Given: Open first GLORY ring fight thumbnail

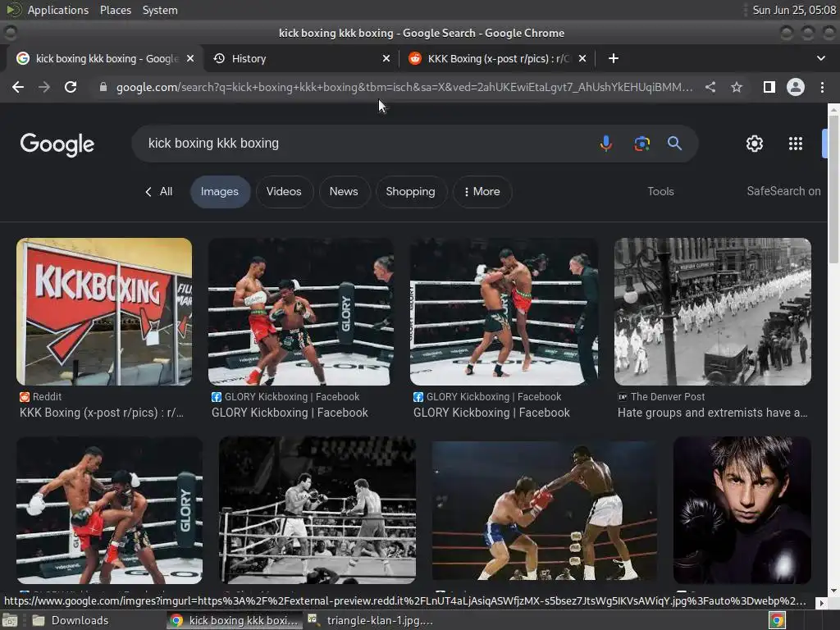Looking at the screenshot, I should coord(300,311).
